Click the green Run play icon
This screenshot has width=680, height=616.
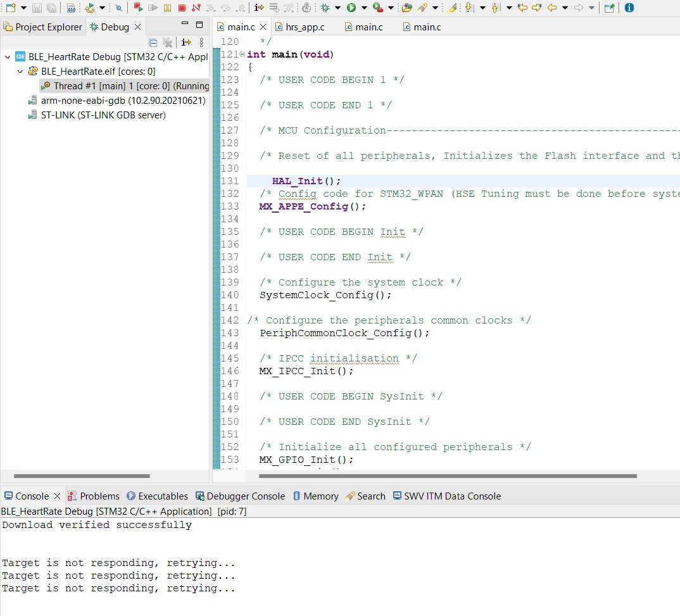coord(351,8)
